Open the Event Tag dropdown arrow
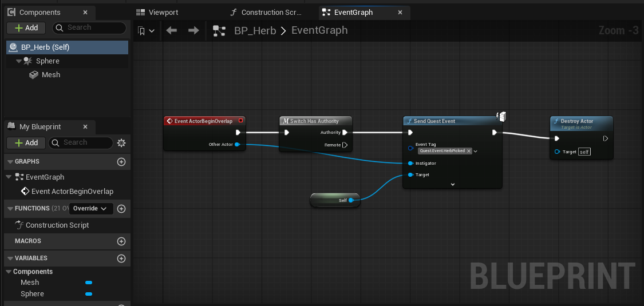Screen dimensions: 644x306 coord(476,151)
